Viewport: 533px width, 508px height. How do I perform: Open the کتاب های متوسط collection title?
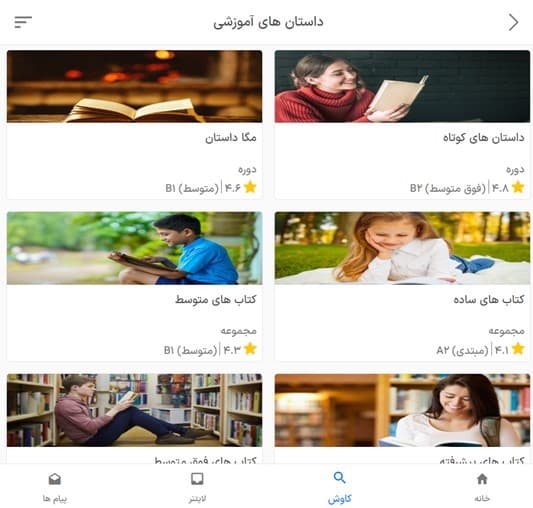(216, 300)
